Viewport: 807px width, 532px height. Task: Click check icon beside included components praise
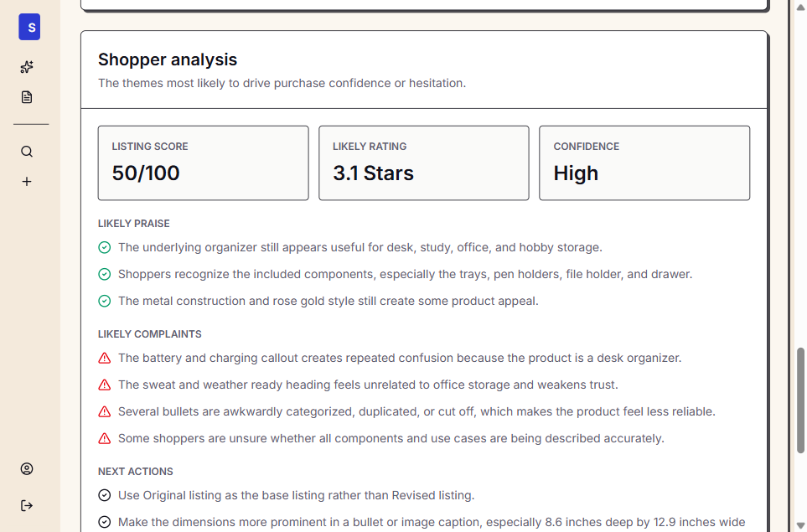[x=105, y=274]
